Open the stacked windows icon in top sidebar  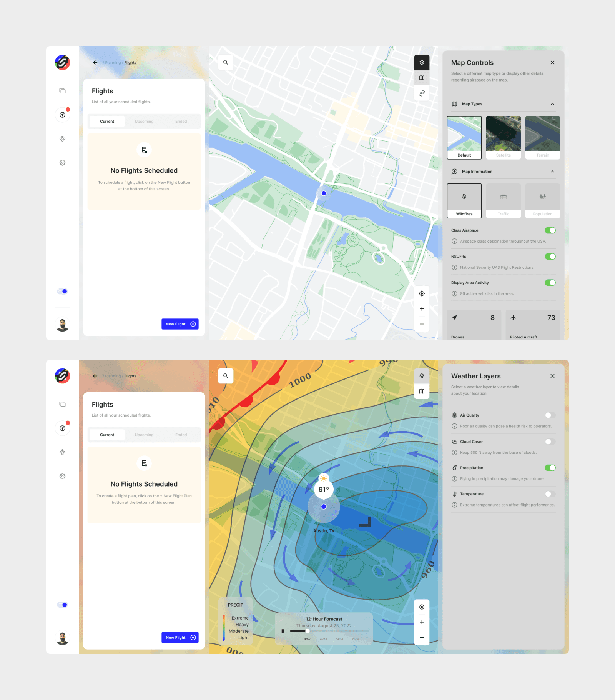(x=62, y=91)
